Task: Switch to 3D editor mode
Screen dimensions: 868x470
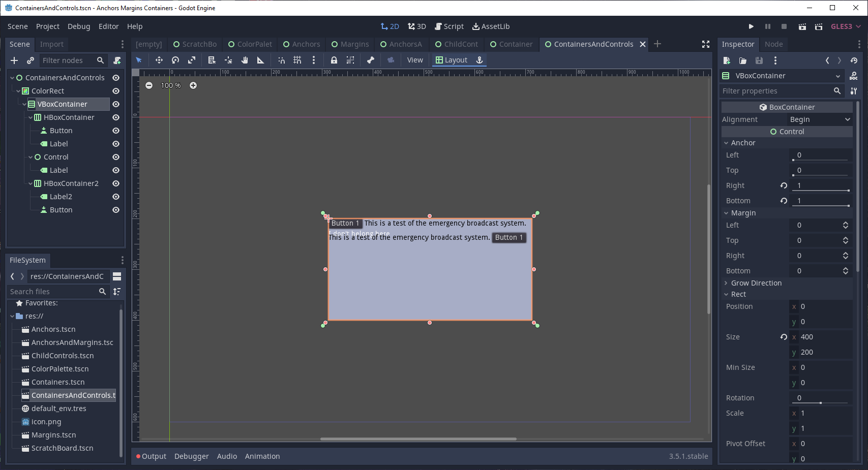Action: [x=416, y=26]
